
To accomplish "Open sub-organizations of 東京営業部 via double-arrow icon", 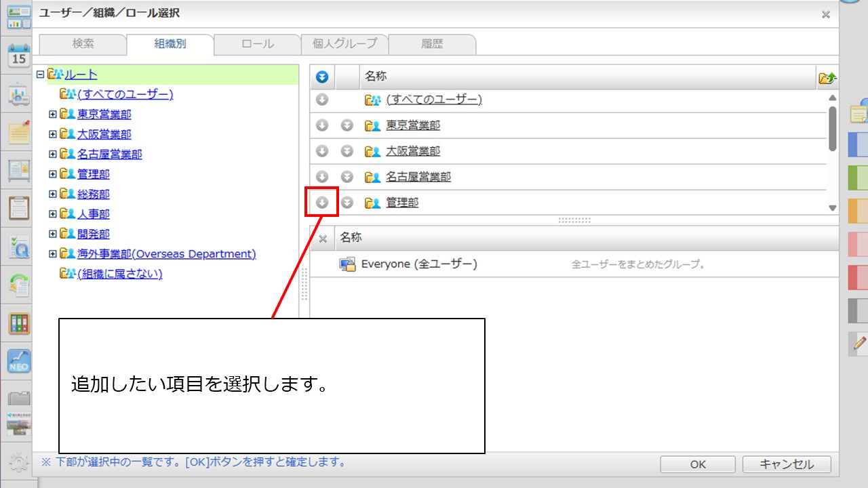I will point(347,125).
